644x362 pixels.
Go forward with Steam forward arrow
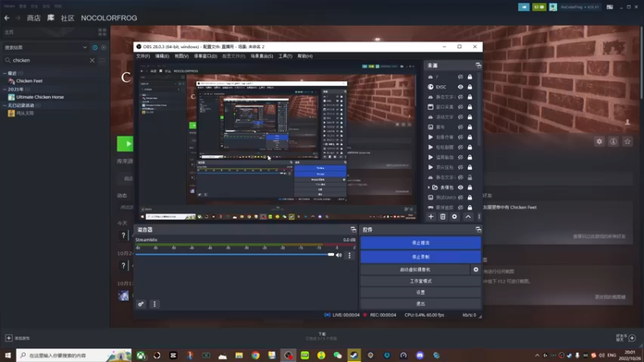pyautogui.click(x=18, y=18)
